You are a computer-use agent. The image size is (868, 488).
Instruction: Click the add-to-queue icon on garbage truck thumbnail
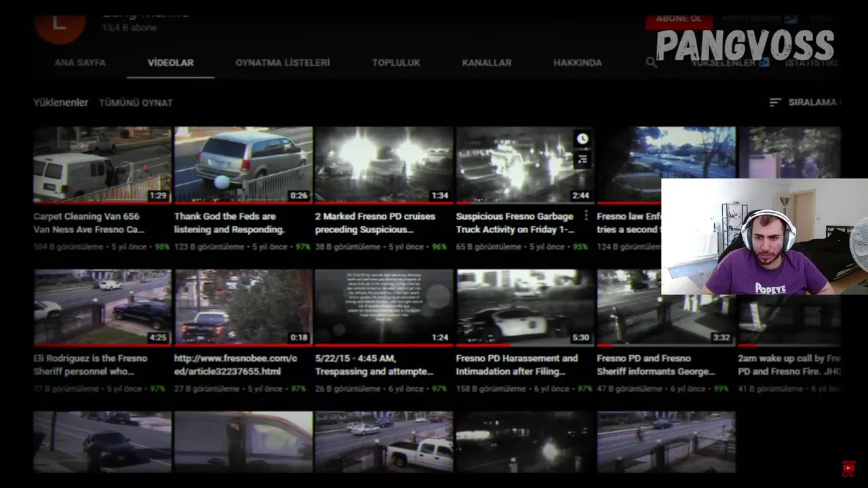click(583, 159)
